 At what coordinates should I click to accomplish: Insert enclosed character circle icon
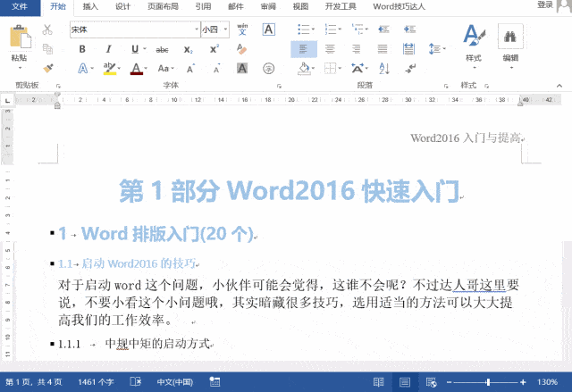[268, 69]
